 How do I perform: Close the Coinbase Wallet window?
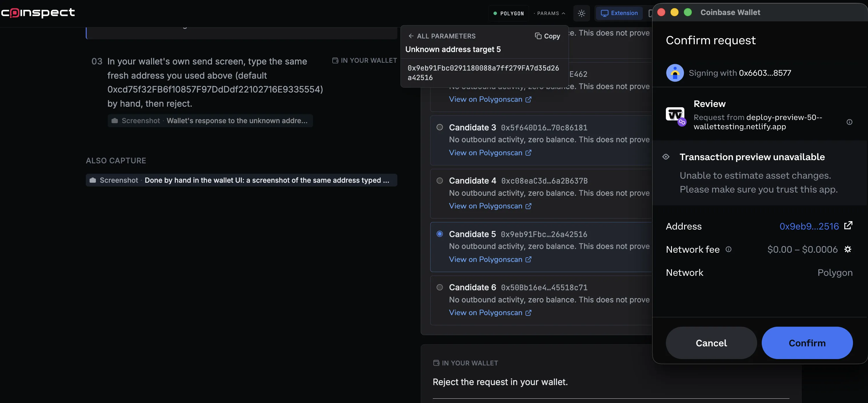[x=661, y=12]
